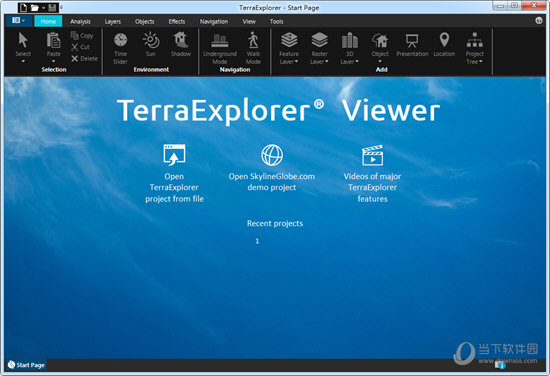Select the Start Page bottom tab
Viewport: 550px width, 376px height.
pyautogui.click(x=26, y=365)
